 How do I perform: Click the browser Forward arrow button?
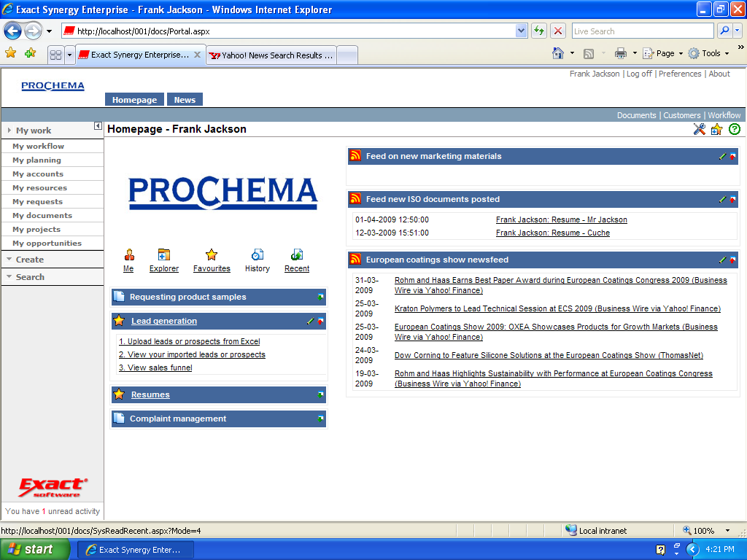click(33, 31)
